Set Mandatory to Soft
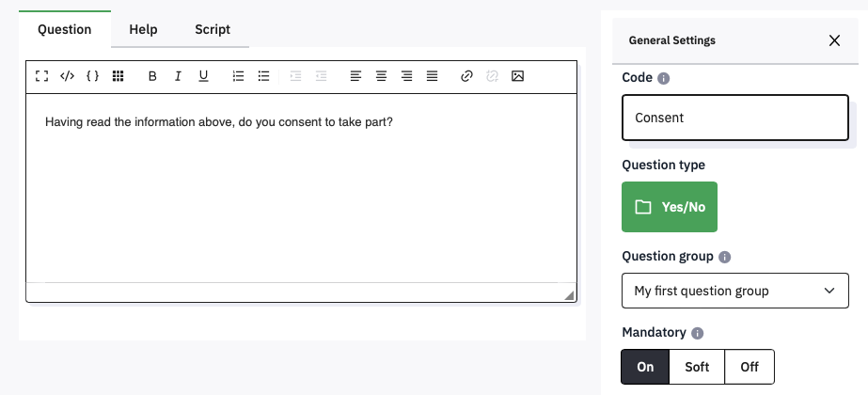868x395 pixels. 697,367
